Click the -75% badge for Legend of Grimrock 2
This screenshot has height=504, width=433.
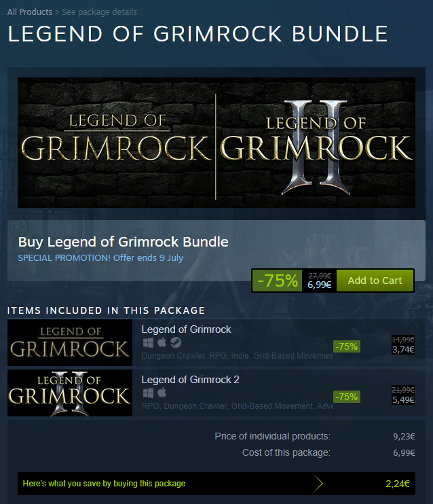pos(347,397)
